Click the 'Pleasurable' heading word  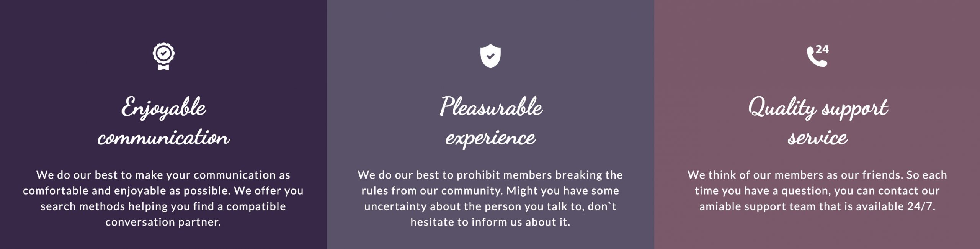[x=491, y=106]
